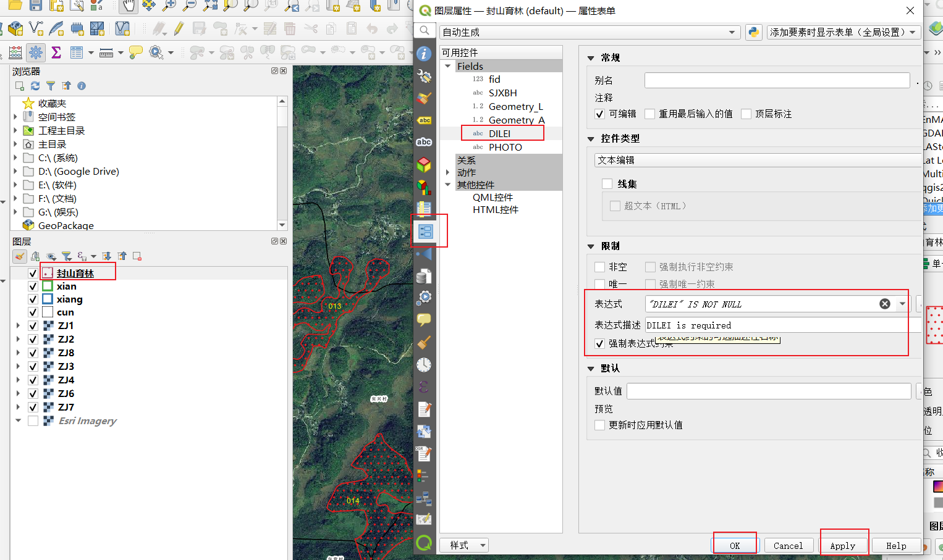Switch to the Symbology paintbrush tab
This screenshot has height=560, width=943.
[x=424, y=98]
